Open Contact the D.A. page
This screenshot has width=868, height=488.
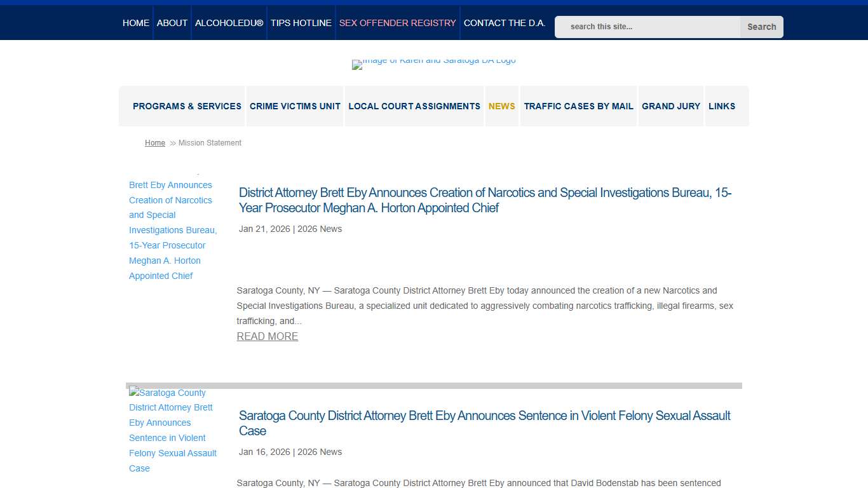click(505, 23)
